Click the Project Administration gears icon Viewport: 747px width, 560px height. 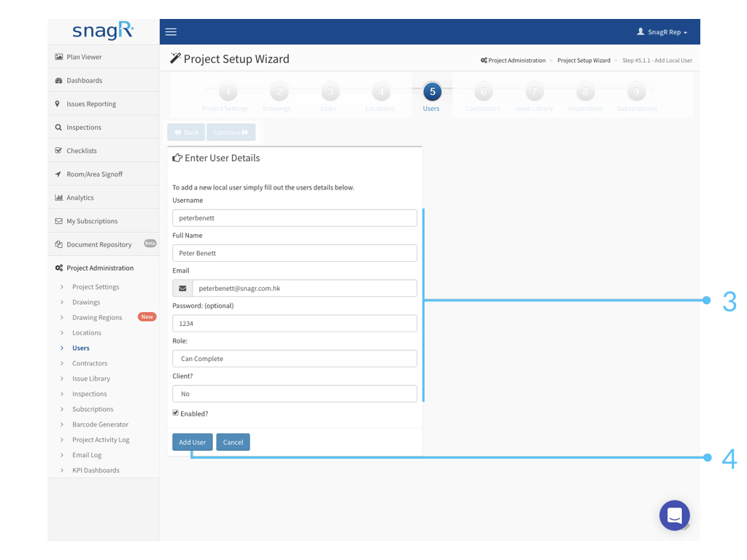(58, 268)
